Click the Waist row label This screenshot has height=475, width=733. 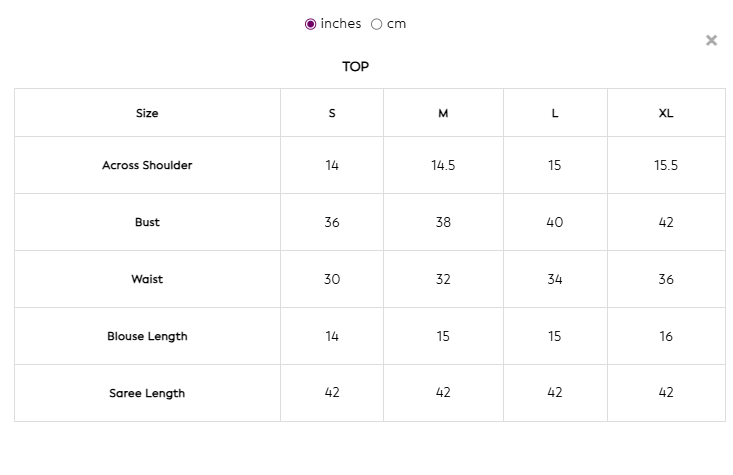147,279
